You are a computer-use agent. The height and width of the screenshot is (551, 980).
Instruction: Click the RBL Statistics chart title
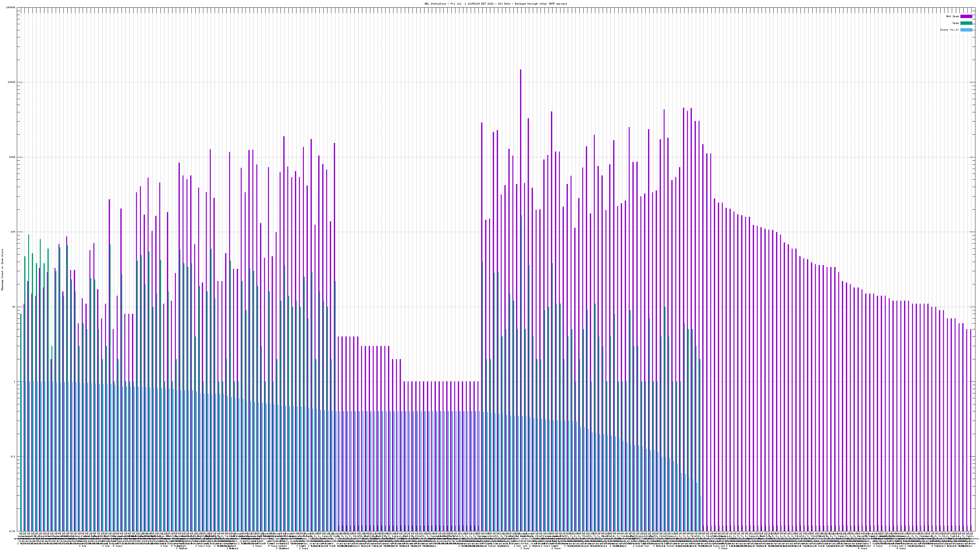(x=495, y=4)
